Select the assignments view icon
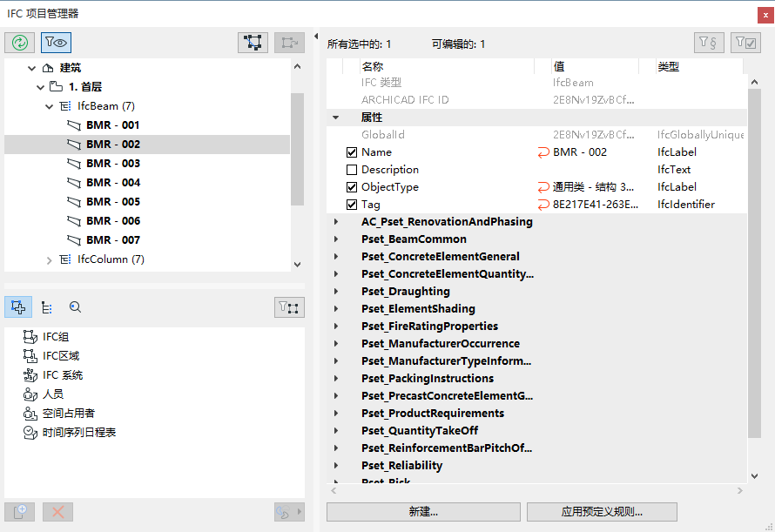Viewport: 775px width, 532px height. [x=18, y=307]
